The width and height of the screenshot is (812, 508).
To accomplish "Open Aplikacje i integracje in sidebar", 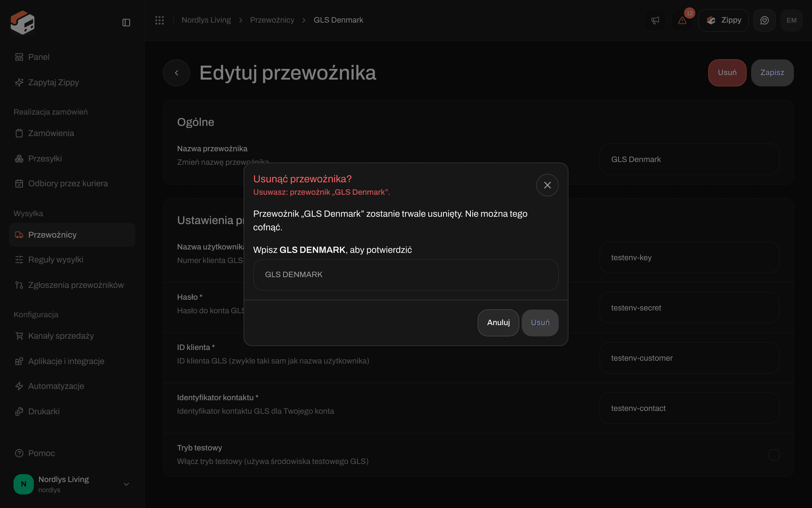I will [72, 361].
